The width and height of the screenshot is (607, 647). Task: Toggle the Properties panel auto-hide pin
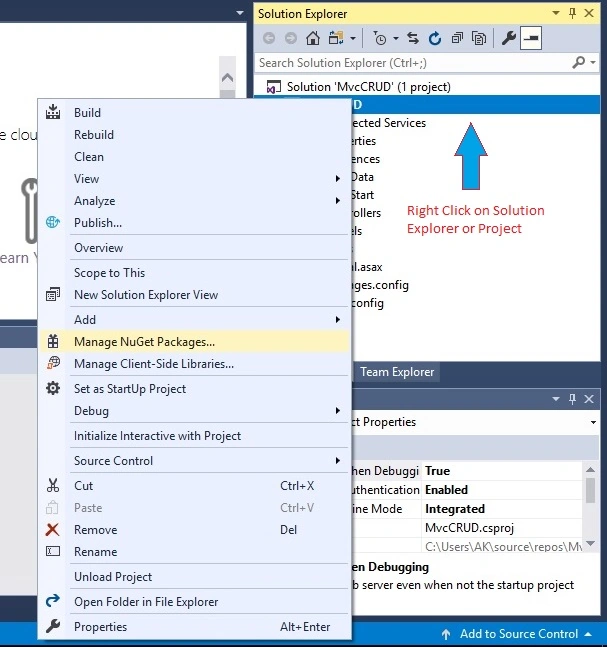click(572, 399)
